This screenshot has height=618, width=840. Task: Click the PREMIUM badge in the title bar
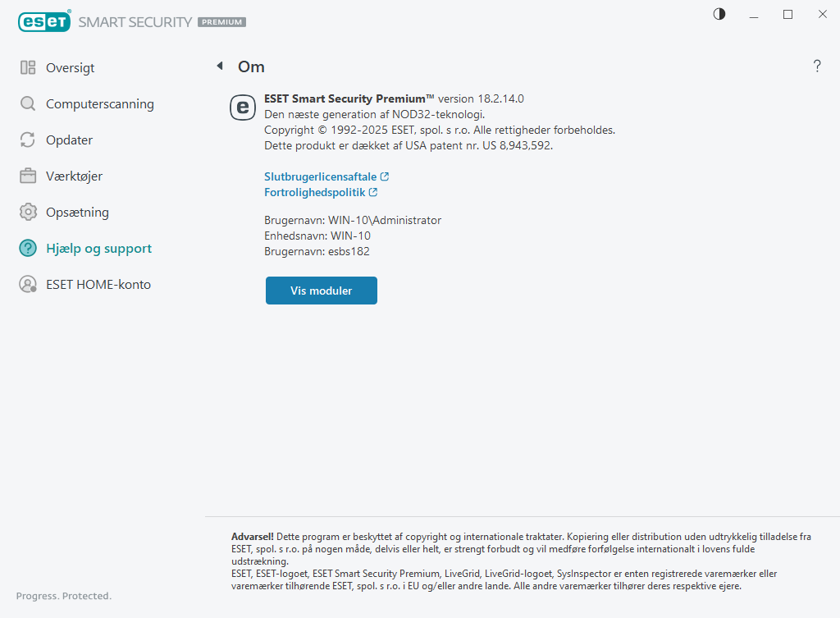pos(221,22)
